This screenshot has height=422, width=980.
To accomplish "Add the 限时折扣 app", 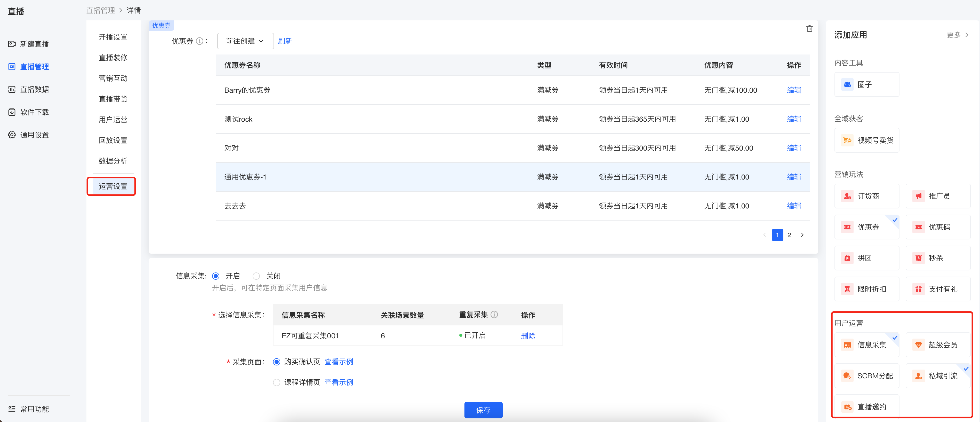I will tap(867, 289).
